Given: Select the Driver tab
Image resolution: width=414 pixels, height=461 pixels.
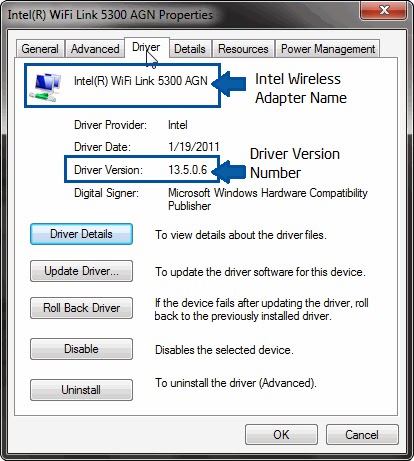Looking at the screenshot, I should coord(147,47).
